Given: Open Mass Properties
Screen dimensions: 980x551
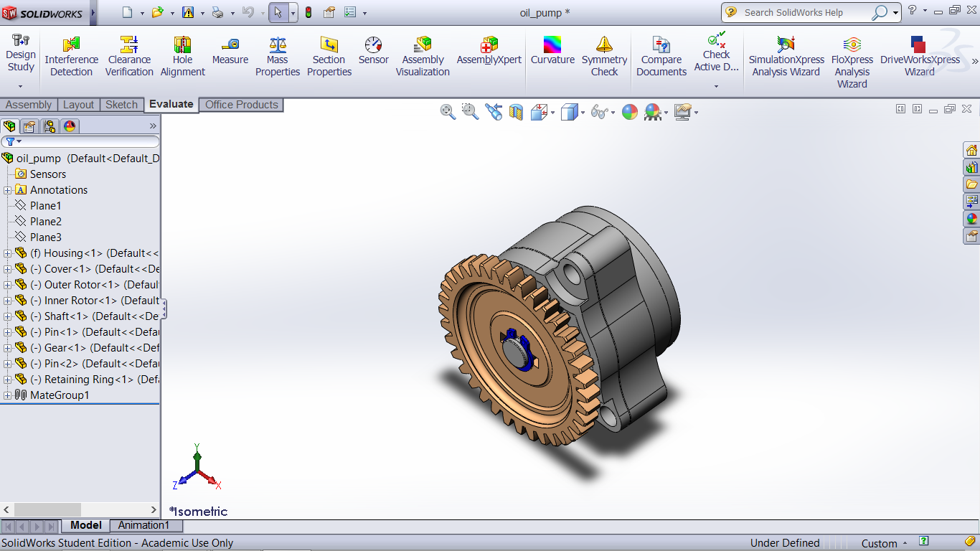Looking at the screenshot, I should pyautogui.click(x=278, y=56).
